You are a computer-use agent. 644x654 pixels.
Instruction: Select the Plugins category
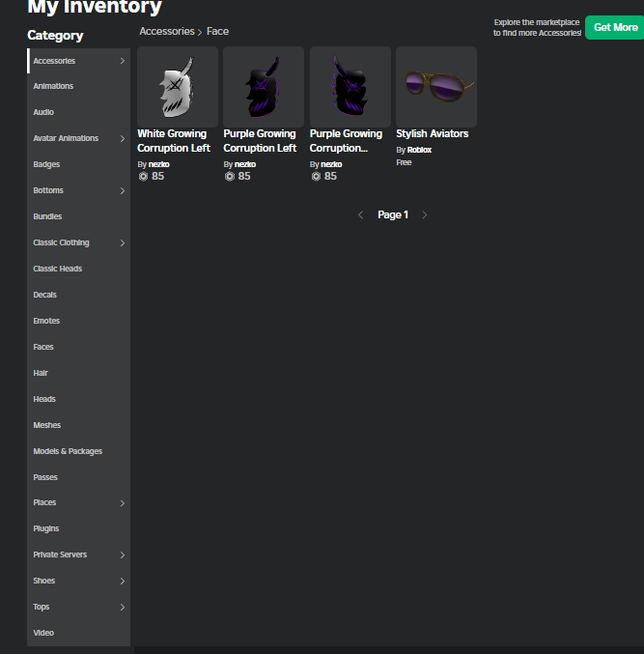click(79, 528)
